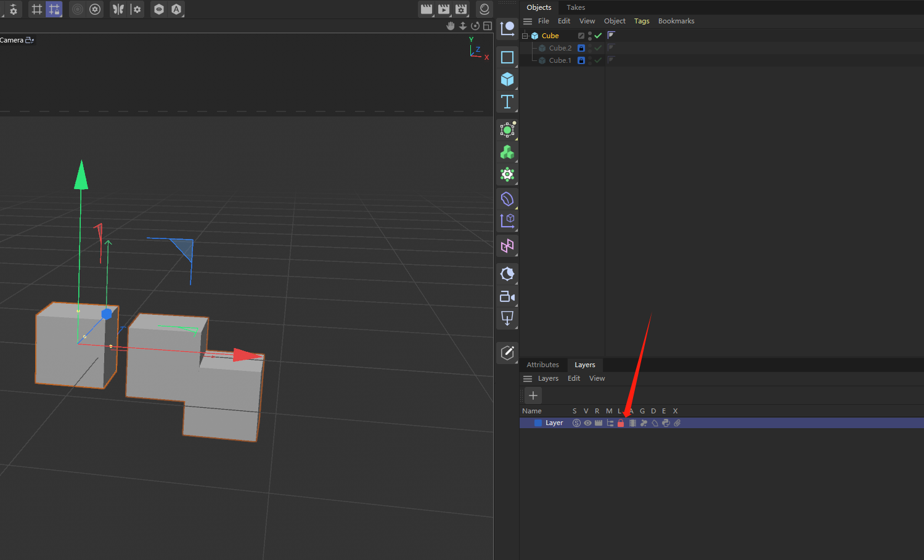Click the display tag on Cube row
Image resolution: width=924 pixels, height=560 pixels.
pyautogui.click(x=611, y=35)
